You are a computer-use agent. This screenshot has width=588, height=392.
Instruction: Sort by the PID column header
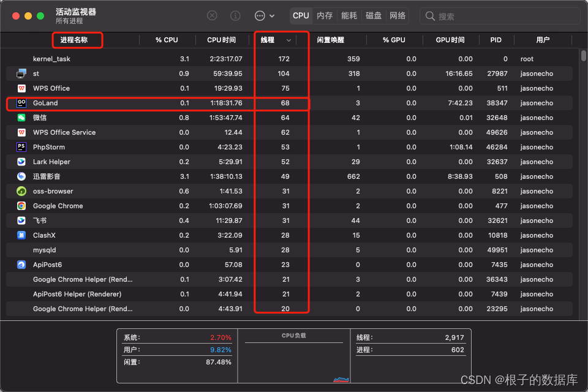496,40
